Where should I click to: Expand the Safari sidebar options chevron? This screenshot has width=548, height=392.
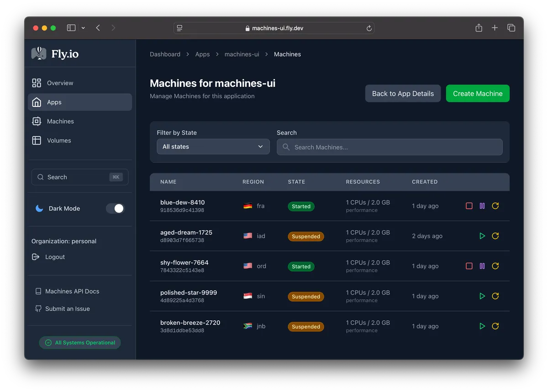[83, 28]
